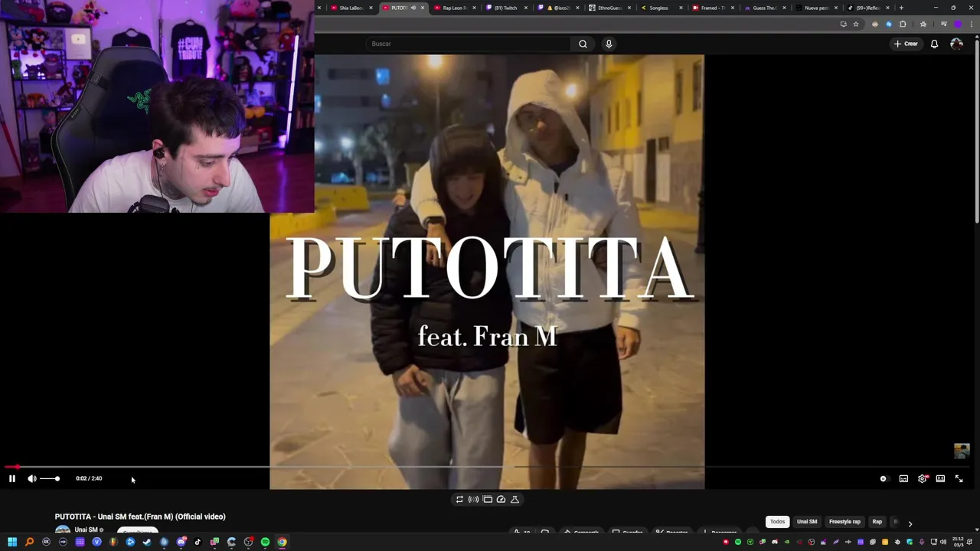Open the Unai SM channel link
This screenshot has height=551, width=980.
(86, 530)
